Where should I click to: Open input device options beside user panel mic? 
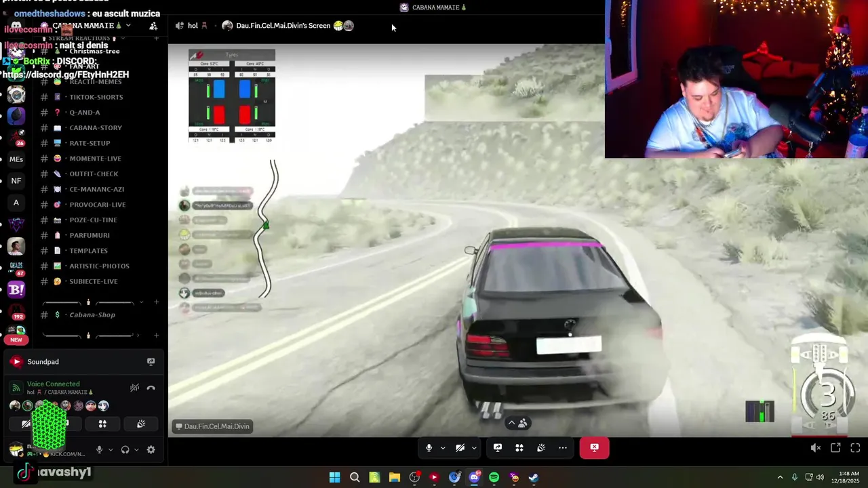pyautogui.click(x=111, y=449)
